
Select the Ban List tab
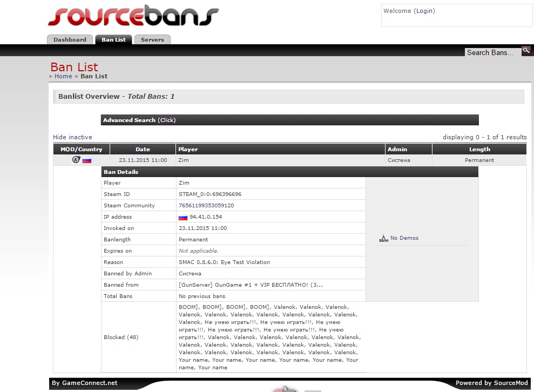pyautogui.click(x=113, y=39)
